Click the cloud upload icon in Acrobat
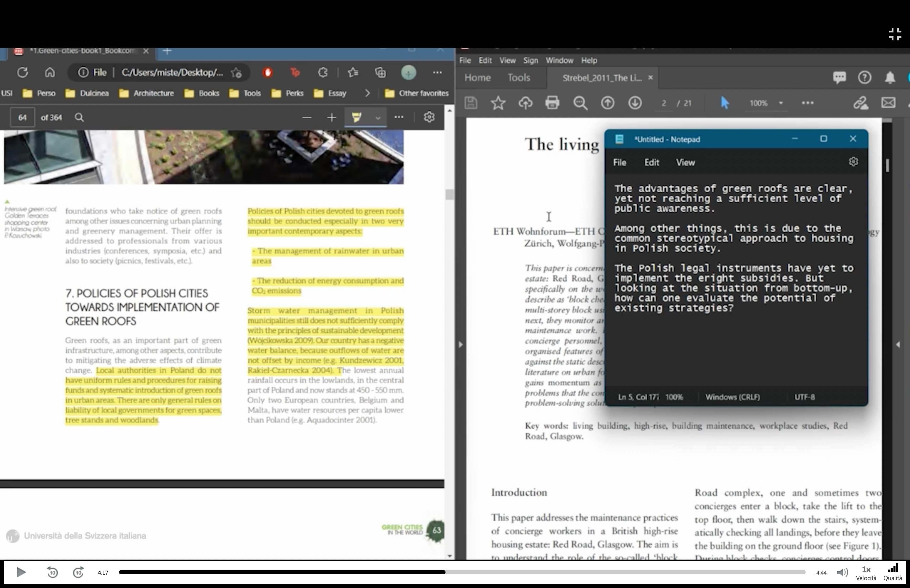The height and width of the screenshot is (588, 910). (x=526, y=103)
